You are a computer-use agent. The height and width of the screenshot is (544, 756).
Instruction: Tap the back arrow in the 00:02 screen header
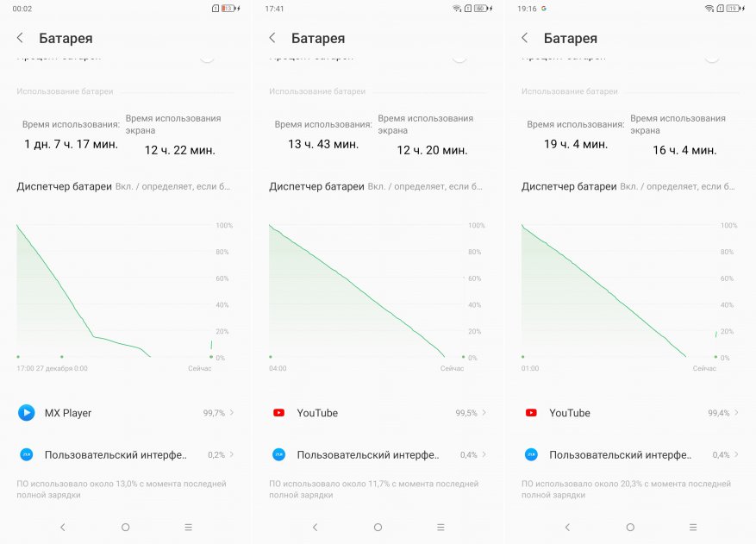tap(20, 38)
